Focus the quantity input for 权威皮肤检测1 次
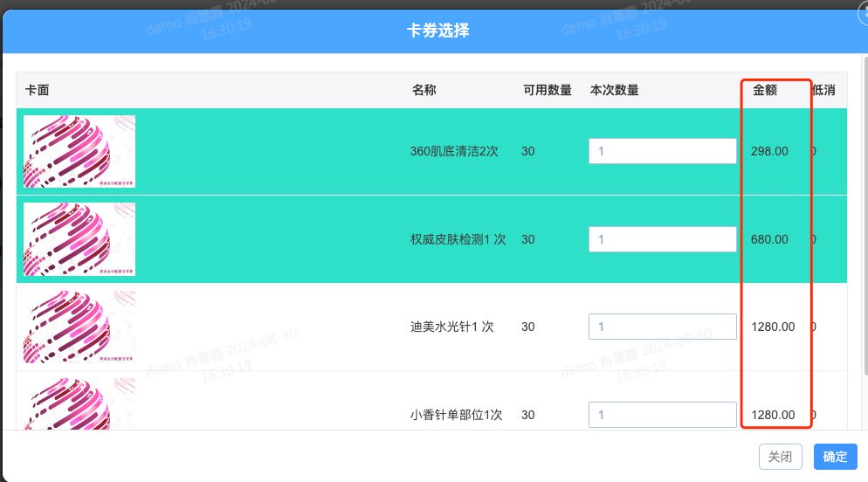The width and height of the screenshot is (868, 482). click(x=662, y=239)
